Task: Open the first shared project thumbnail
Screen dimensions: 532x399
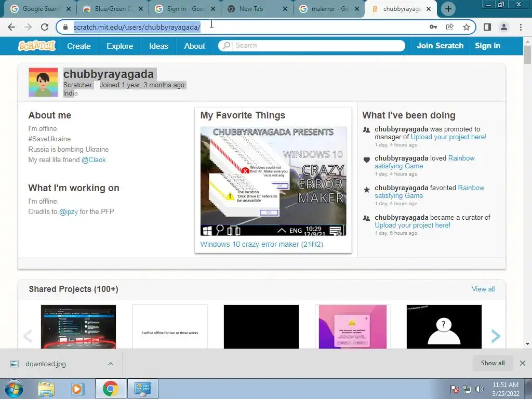Action: coord(78,327)
